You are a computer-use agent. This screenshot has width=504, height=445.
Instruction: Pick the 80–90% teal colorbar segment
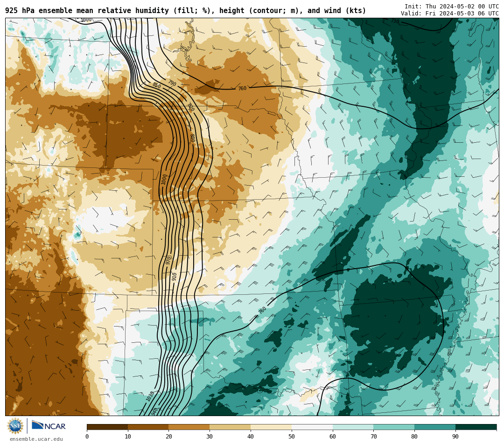pos(435,427)
